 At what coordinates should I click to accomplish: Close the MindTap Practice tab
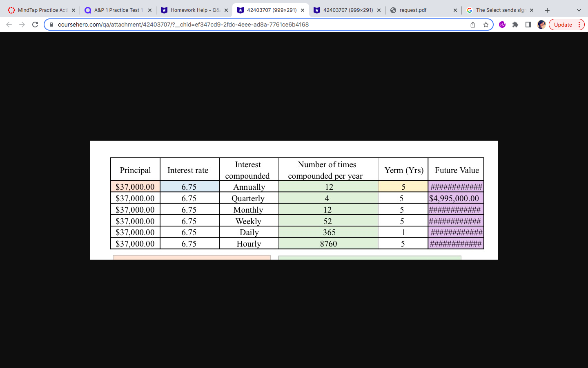(73, 10)
